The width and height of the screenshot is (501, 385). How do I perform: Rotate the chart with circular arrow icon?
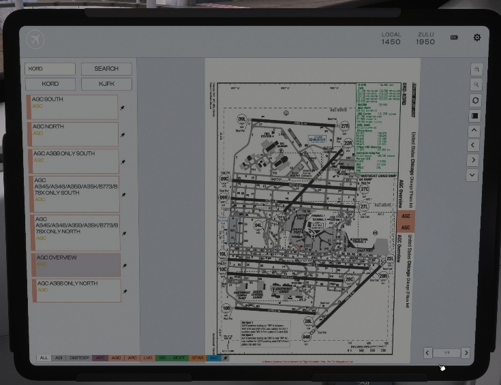pyautogui.click(x=476, y=100)
